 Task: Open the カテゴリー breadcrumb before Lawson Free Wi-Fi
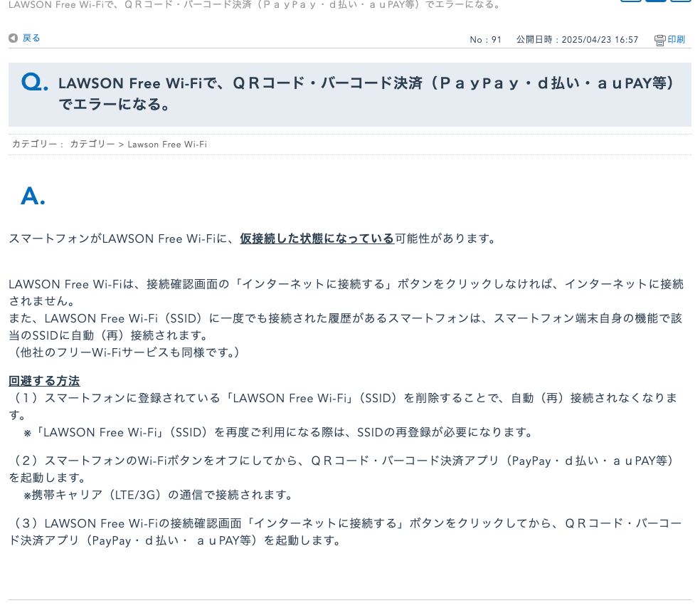(x=92, y=144)
